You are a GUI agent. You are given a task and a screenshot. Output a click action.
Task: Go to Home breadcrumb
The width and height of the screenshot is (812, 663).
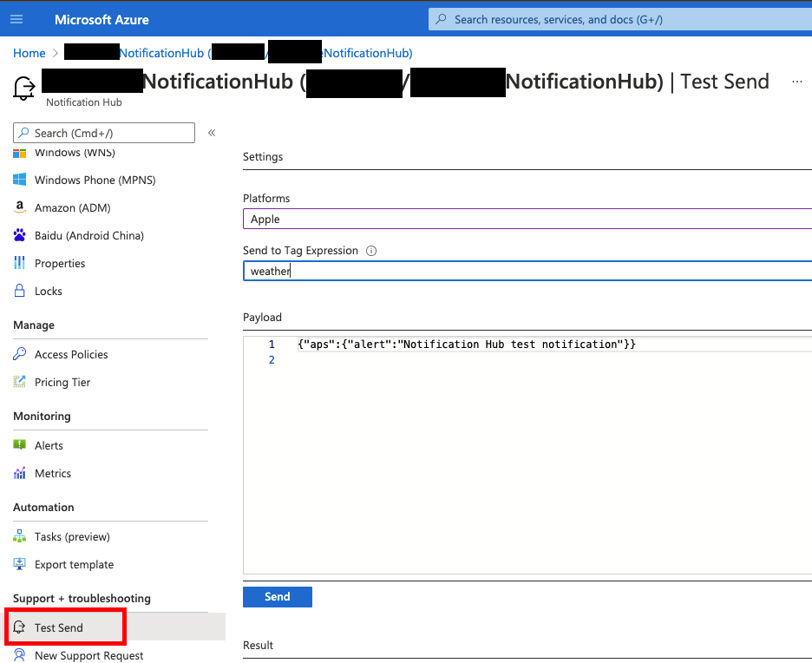29,53
